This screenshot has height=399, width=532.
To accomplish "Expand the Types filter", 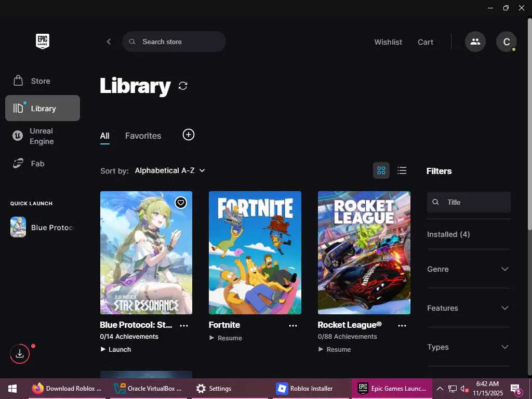I will [x=469, y=347].
